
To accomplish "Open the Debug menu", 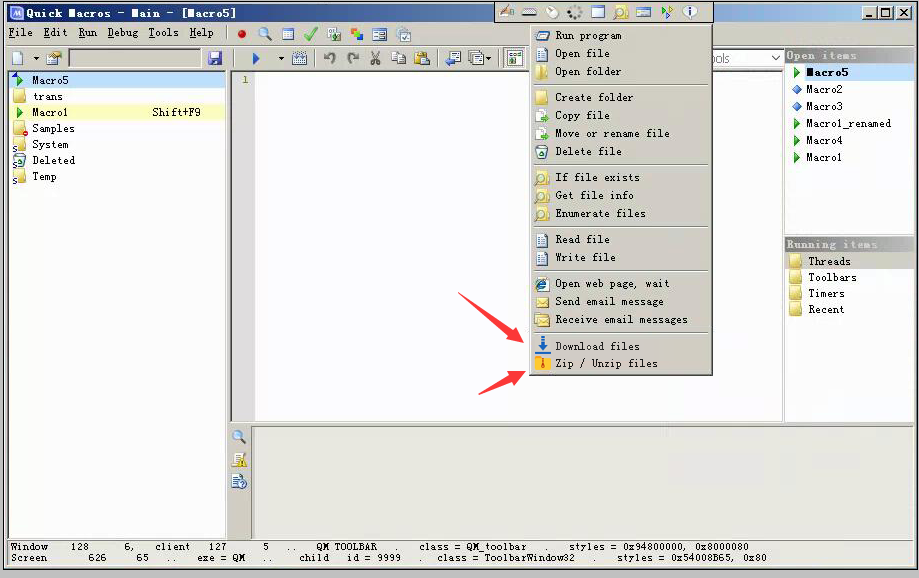I will pos(123,33).
